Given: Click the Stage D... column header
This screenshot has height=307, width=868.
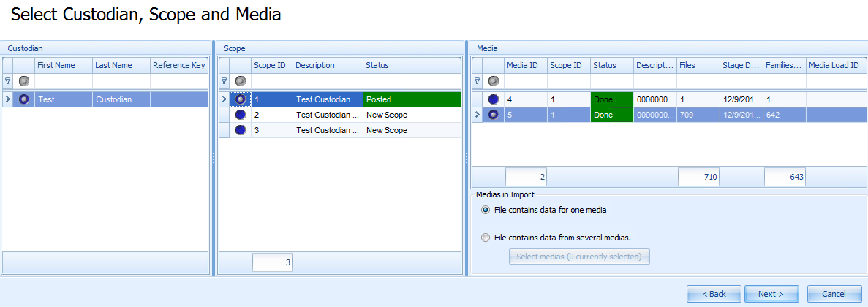Looking at the screenshot, I should click(741, 65).
